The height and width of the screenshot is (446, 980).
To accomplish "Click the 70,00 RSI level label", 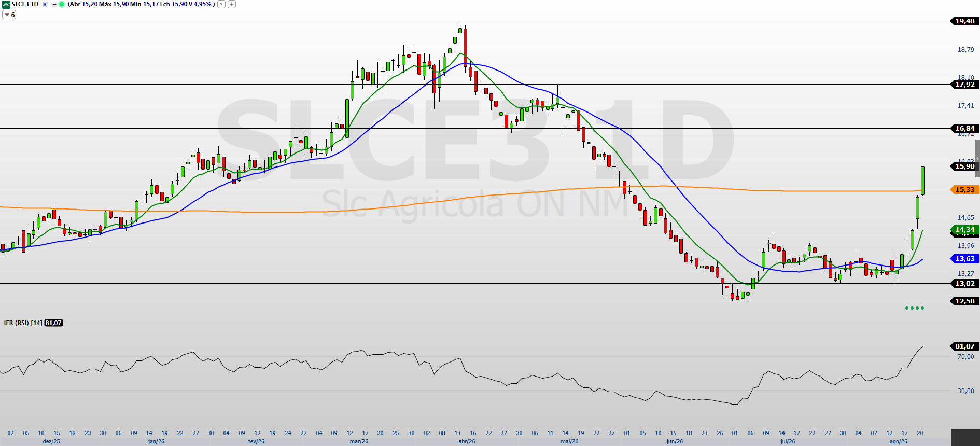I will (x=965, y=357).
